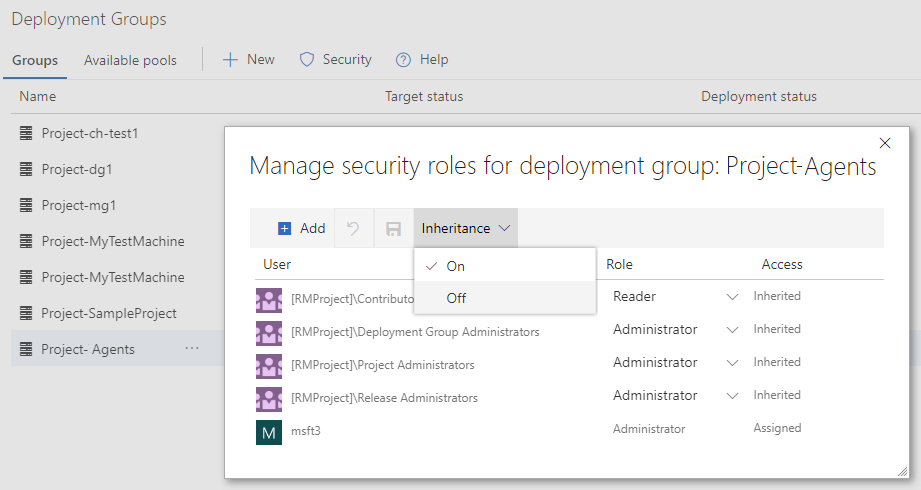Click the Security shield icon

point(307,60)
